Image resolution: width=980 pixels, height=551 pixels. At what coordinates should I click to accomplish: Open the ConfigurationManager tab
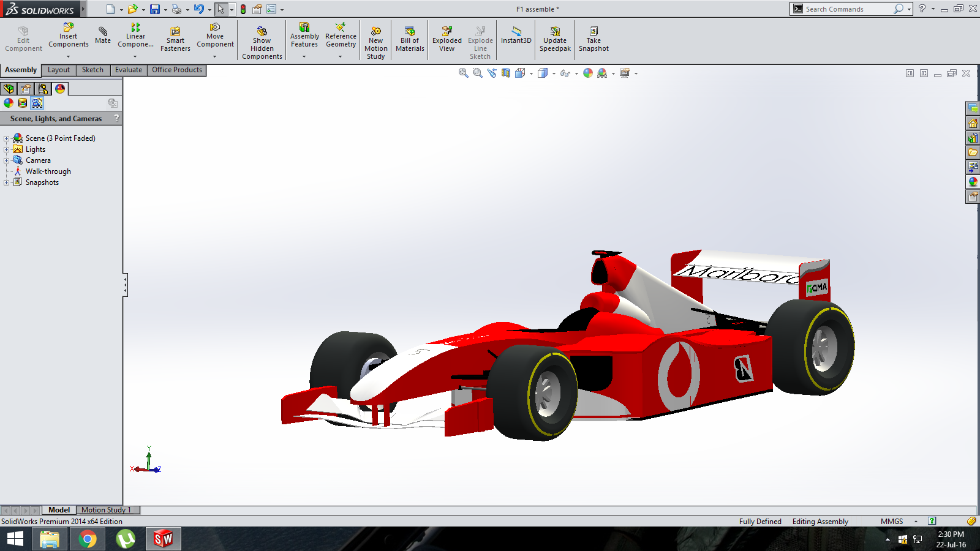pyautogui.click(x=43, y=89)
